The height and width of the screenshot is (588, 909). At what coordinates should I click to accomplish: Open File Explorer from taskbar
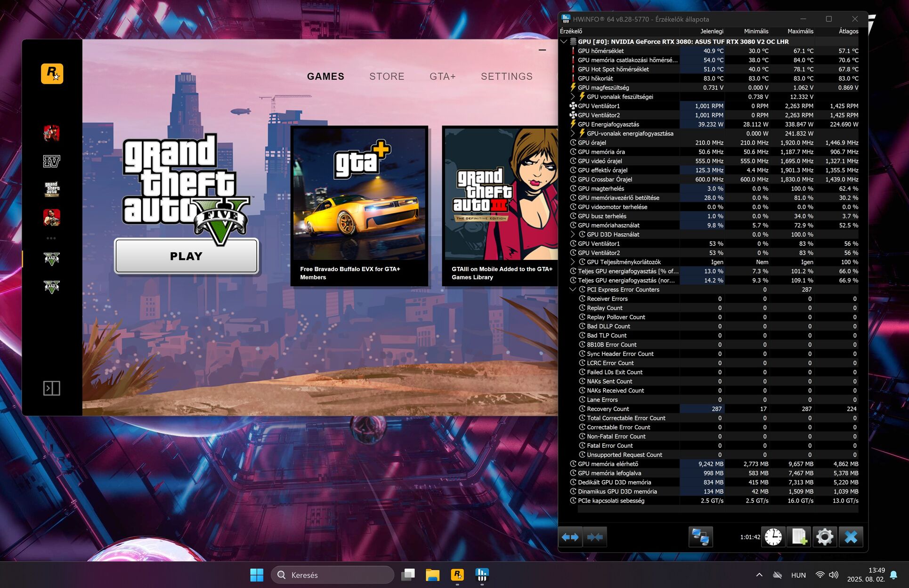[x=432, y=575]
